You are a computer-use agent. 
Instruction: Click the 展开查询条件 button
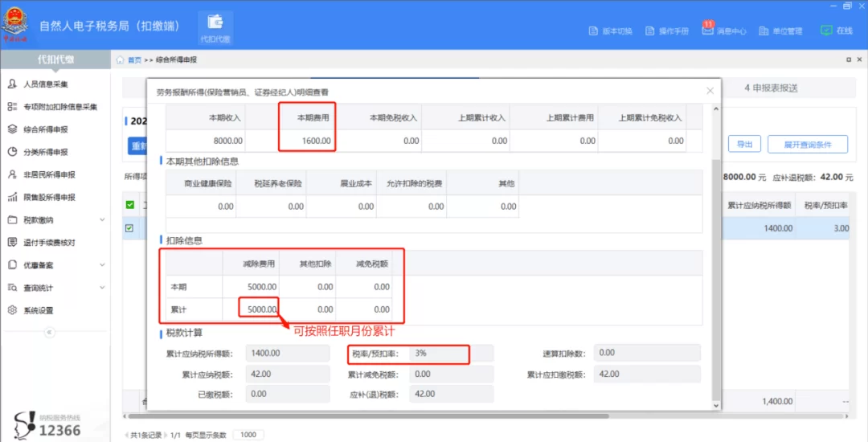click(808, 145)
